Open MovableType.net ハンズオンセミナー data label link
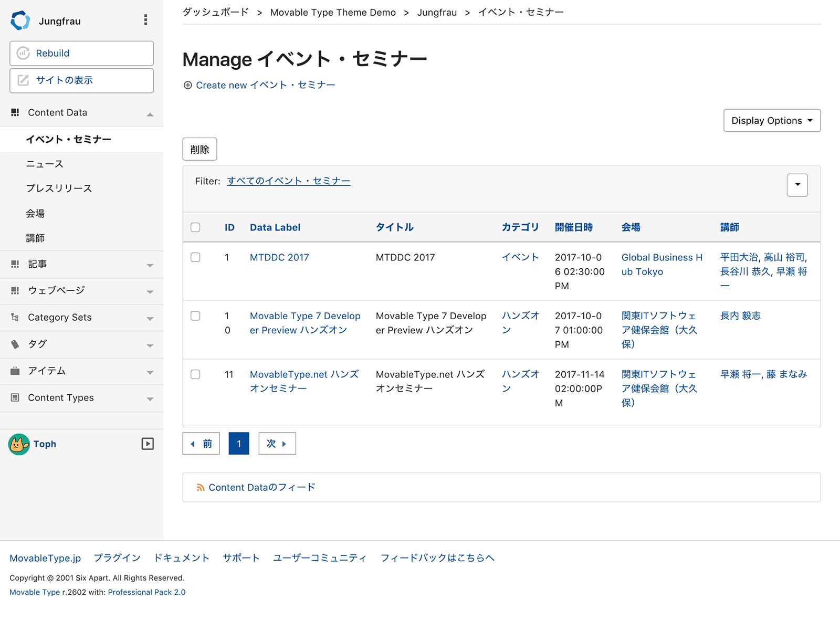Image resolution: width=840 pixels, height=620 pixels. click(x=304, y=381)
